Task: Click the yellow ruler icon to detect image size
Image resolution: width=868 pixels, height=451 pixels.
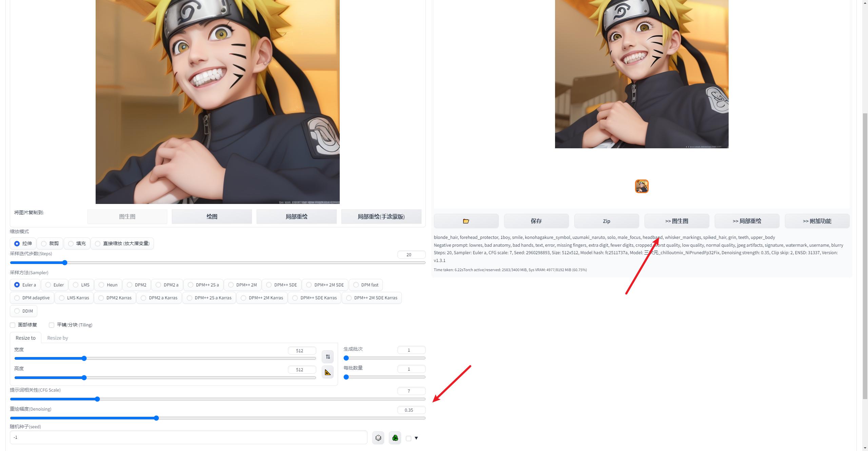Action: (x=327, y=372)
